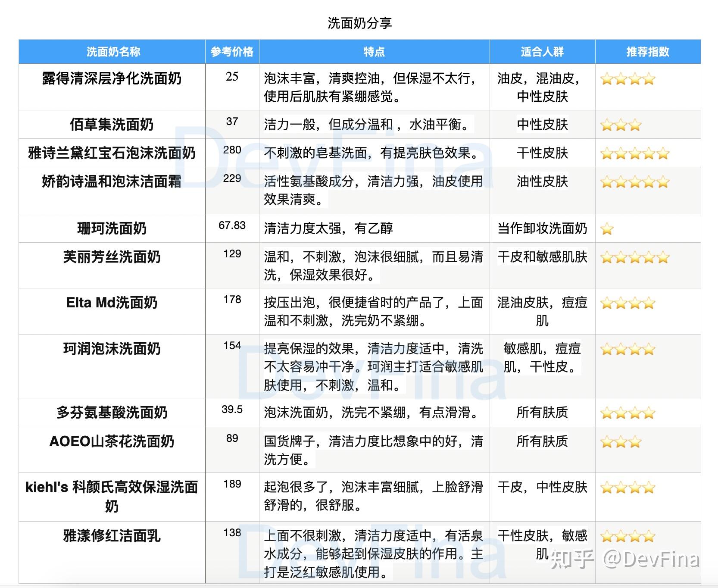Select the 娇韵诗温和泡沫洁面霜 name cell
This screenshot has width=718, height=588.
pyautogui.click(x=112, y=191)
